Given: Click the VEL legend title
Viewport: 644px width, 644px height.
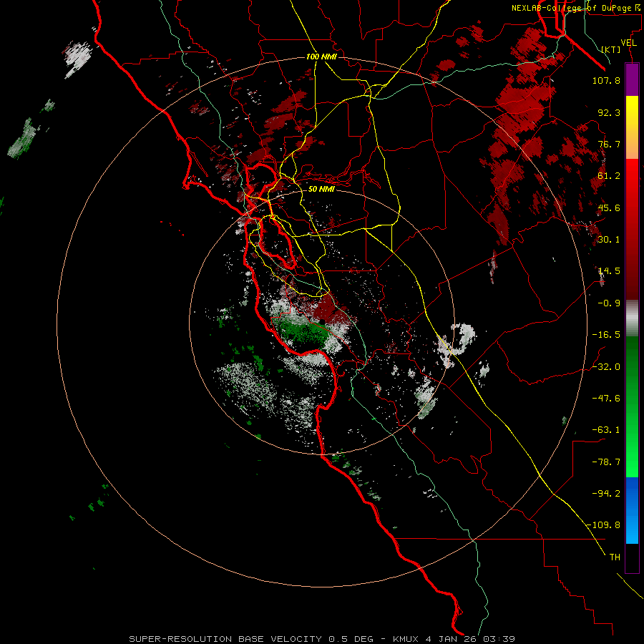Looking at the screenshot, I should coord(628,43).
